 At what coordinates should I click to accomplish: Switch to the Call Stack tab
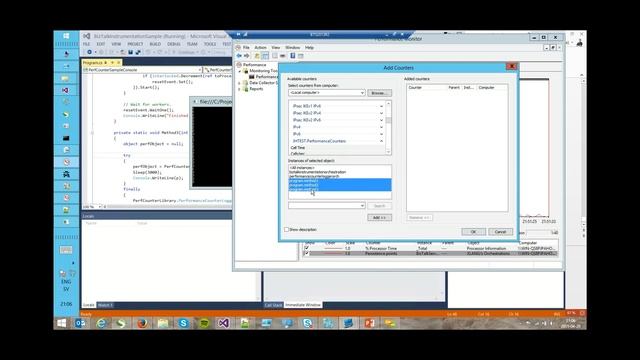[273, 305]
